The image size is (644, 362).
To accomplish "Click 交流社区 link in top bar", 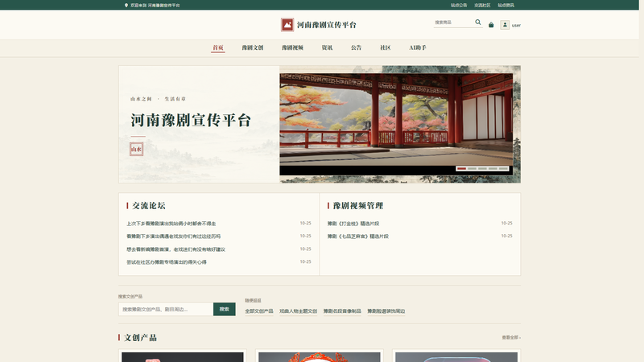I will pos(482,6).
